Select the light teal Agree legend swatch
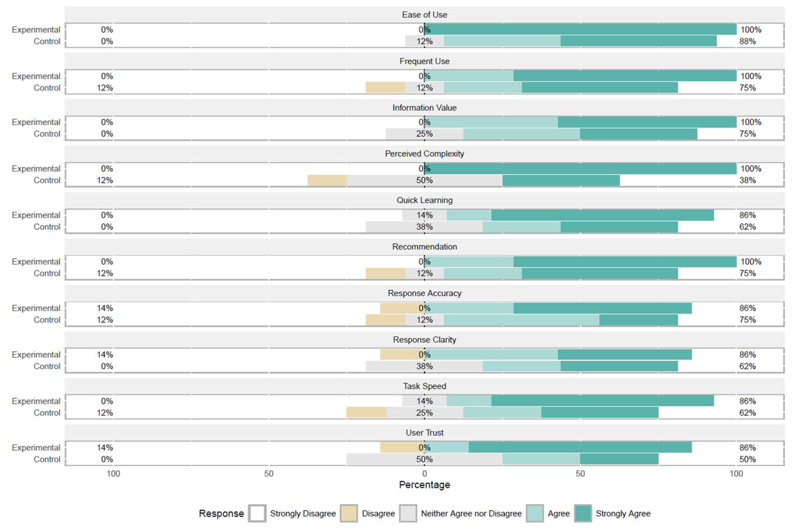The image size is (792, 532). (x=535, y=513)
